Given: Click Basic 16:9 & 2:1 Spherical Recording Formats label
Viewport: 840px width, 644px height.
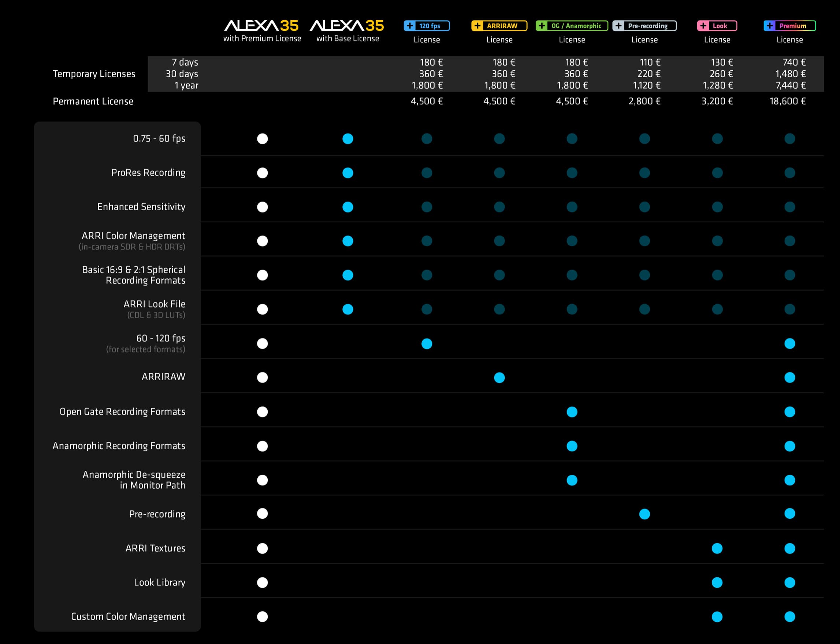Looking at the screenshot, I should tap(134, 275).
